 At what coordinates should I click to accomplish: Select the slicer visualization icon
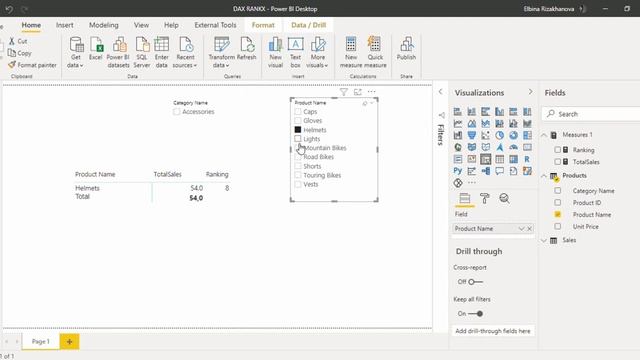pos(485,159)
